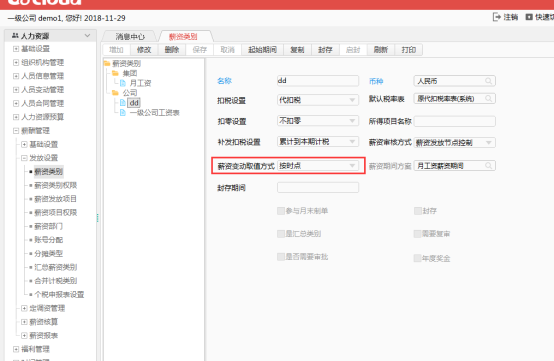
Task: Click the 人力资源 people icon
Action: pyautogui.click(x=15, y=36)
